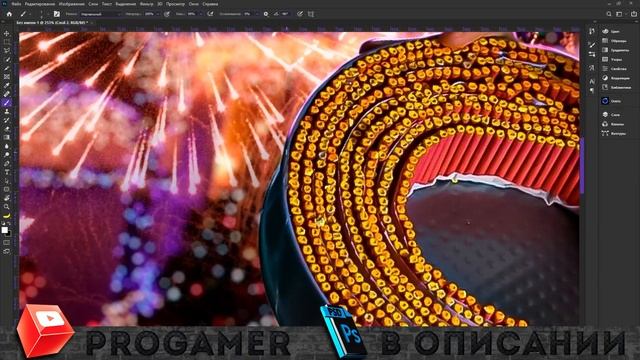Open the Градиенты (Gradients) panel

tap(616, 50)
